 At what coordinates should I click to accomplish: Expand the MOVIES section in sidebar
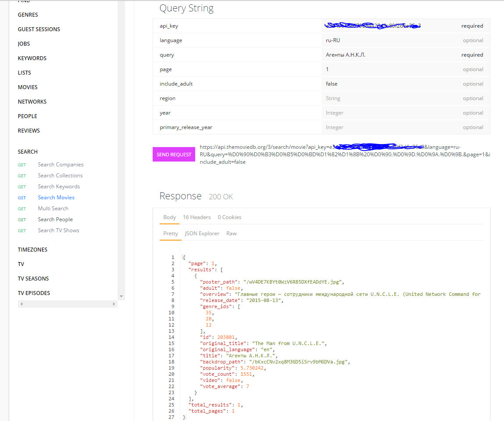pos(28,87)
